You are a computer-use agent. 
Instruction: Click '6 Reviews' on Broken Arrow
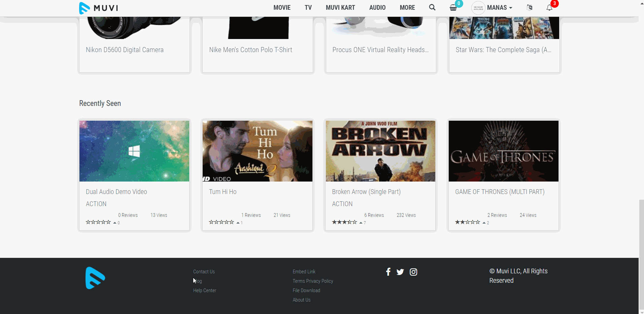374,215
